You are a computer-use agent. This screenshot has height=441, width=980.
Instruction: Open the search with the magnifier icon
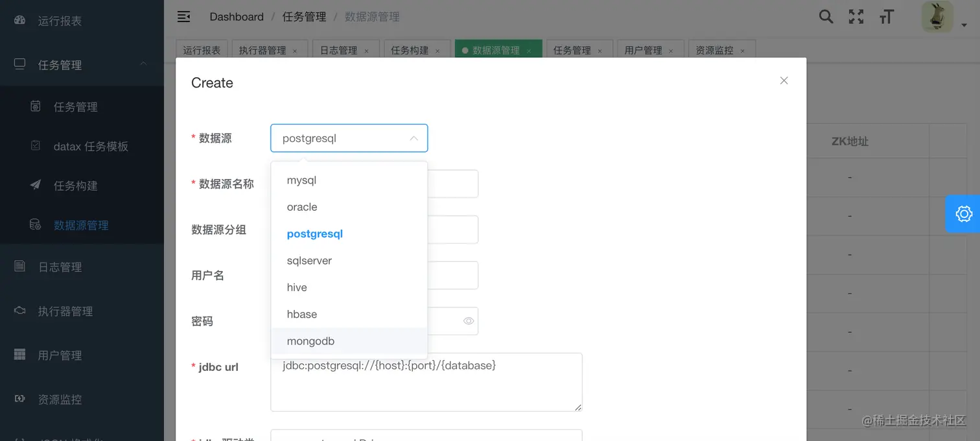click(826, 17)
